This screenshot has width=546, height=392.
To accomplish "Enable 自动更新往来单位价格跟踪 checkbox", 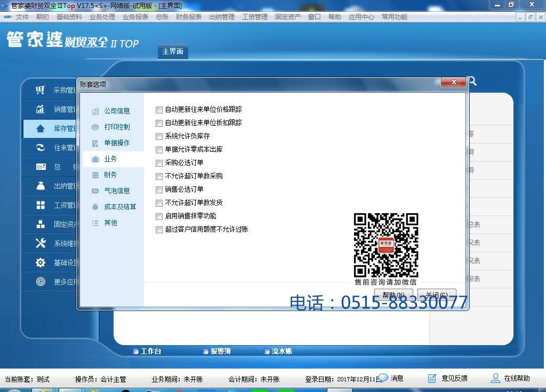I will [x=159, y=110].
